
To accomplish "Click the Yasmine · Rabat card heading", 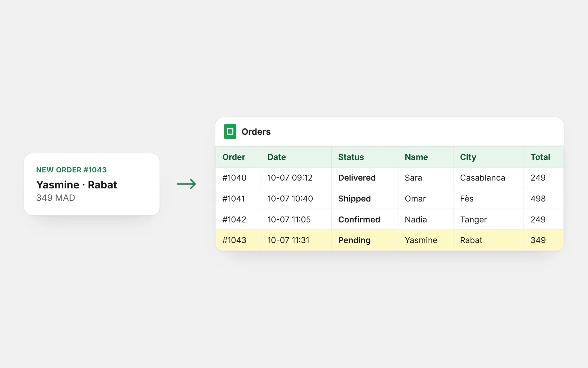I will (x=76, y=185).
